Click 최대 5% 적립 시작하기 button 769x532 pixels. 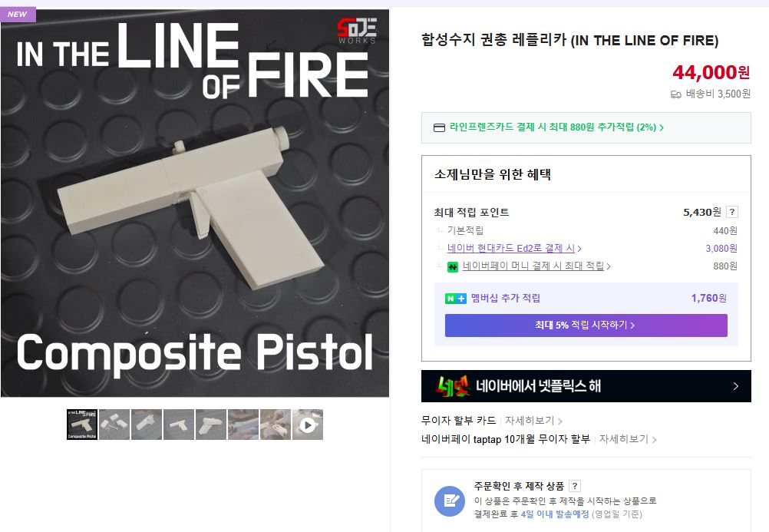click(x=586, y=325)
